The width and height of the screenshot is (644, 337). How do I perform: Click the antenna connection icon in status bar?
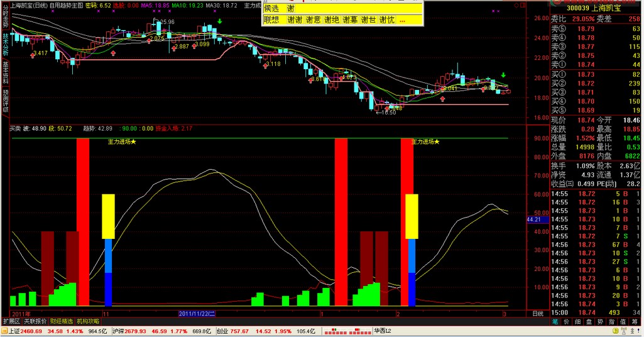click(625, 331)
